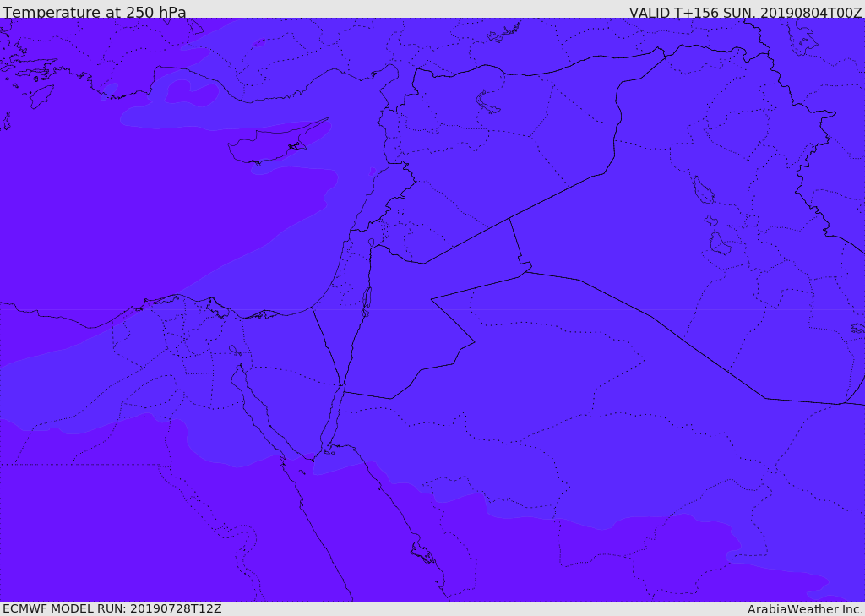Click the 'Temperature at 250 hPa' title text
865x616 pixels.
pos(95,12)
